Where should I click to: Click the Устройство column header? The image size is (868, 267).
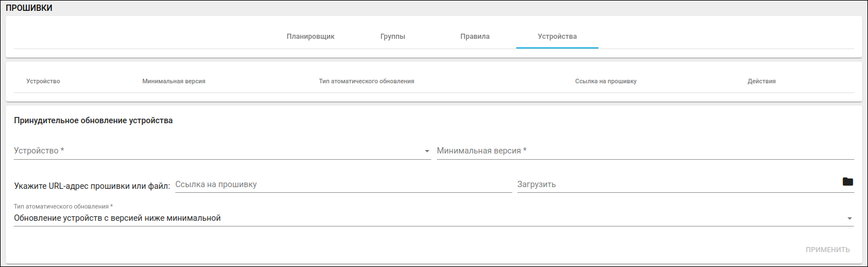tap(43, 81)
